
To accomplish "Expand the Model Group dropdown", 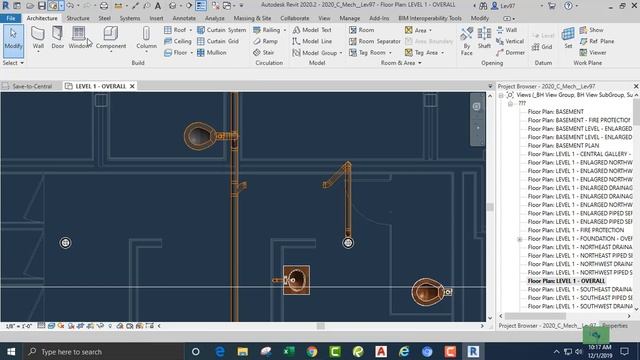I will (x=341, y=53).
